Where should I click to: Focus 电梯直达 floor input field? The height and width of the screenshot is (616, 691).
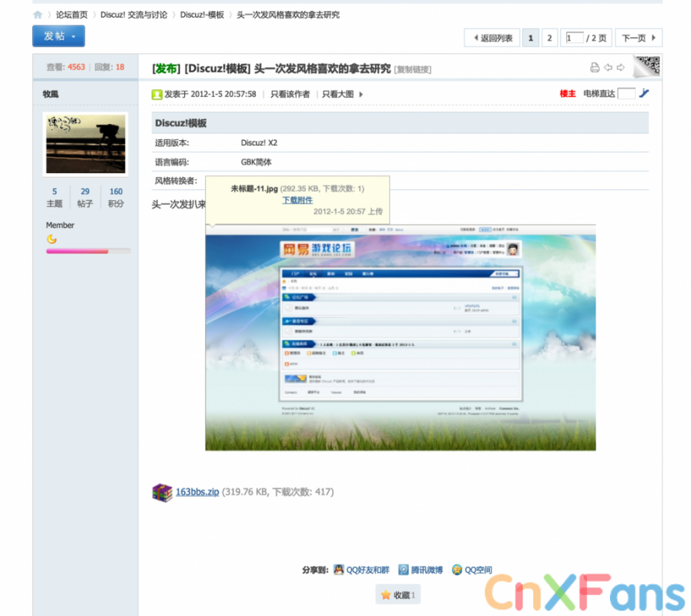626,93
